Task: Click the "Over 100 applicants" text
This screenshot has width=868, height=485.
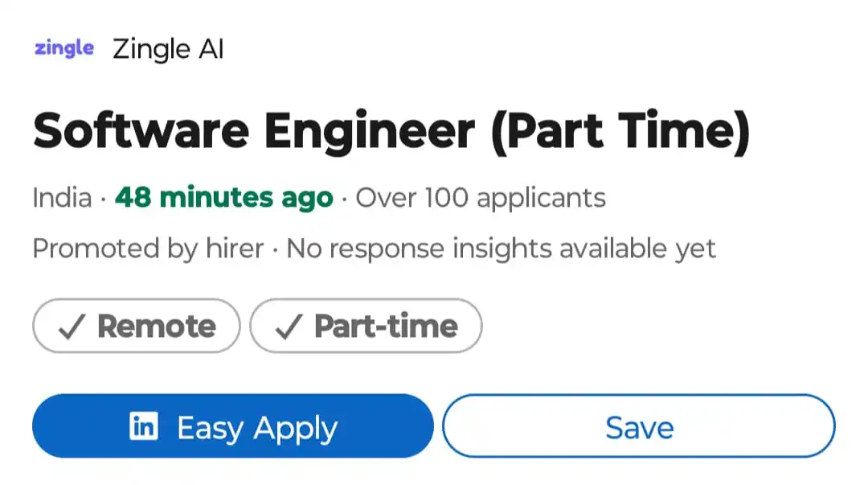Action: [x=481, y=198]
